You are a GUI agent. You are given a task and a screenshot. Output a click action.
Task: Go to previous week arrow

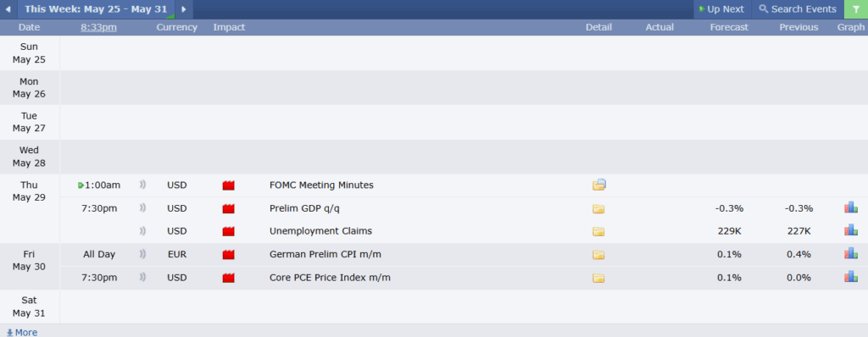8,9
